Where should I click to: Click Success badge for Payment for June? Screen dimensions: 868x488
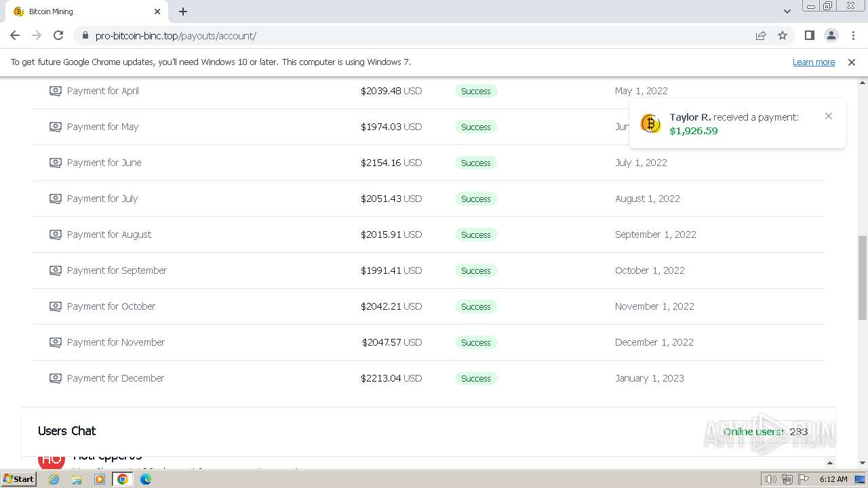pos(476,163)
